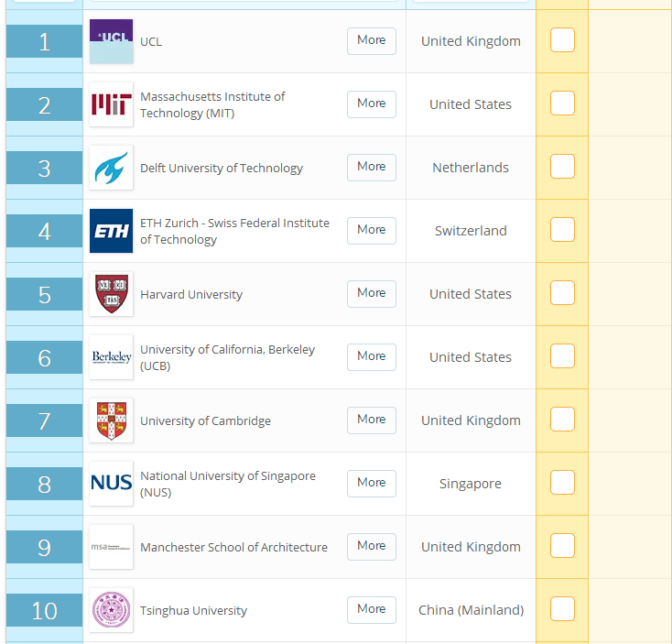Open Massachusetts Institute of Technology (MIT) link

pyautogui.click(x=212, y=104)
